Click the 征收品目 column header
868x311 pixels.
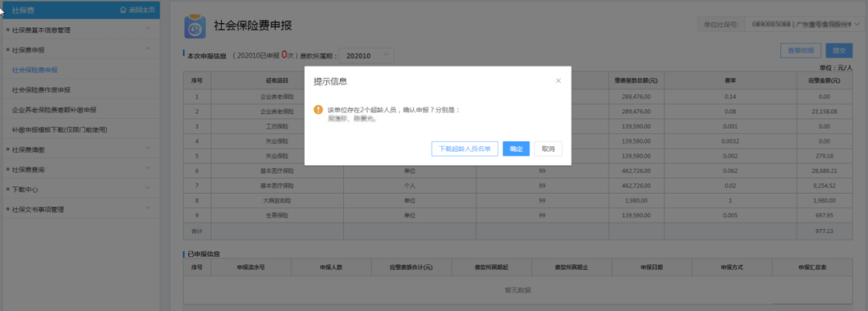(x=276, y=80)
